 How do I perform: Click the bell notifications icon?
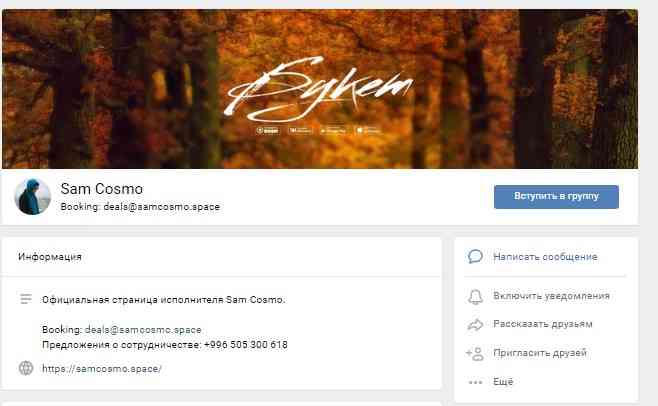tap(475, 296)
